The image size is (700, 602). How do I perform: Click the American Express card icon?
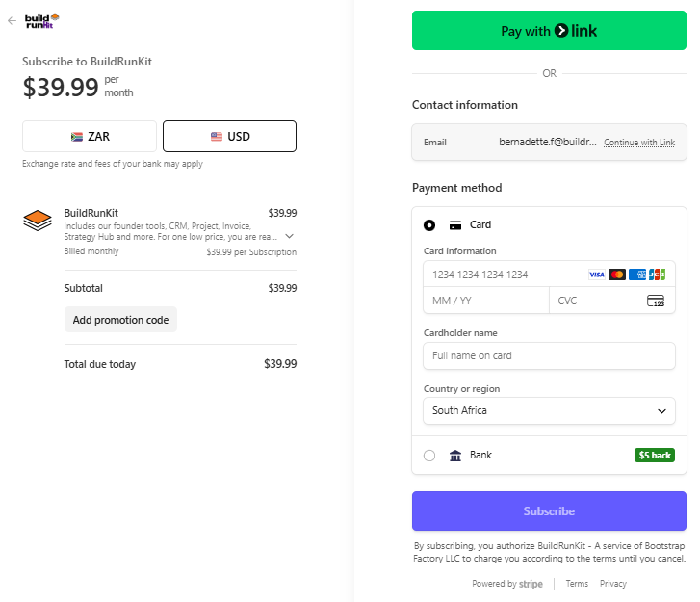(x=637, y=275)
